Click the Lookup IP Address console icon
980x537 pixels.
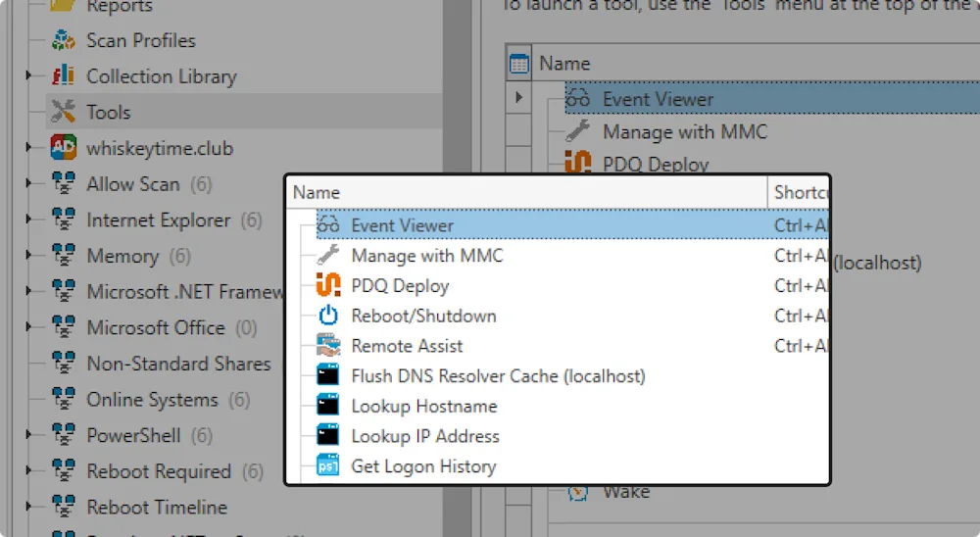pyautogui.click(x=328, y=435)
